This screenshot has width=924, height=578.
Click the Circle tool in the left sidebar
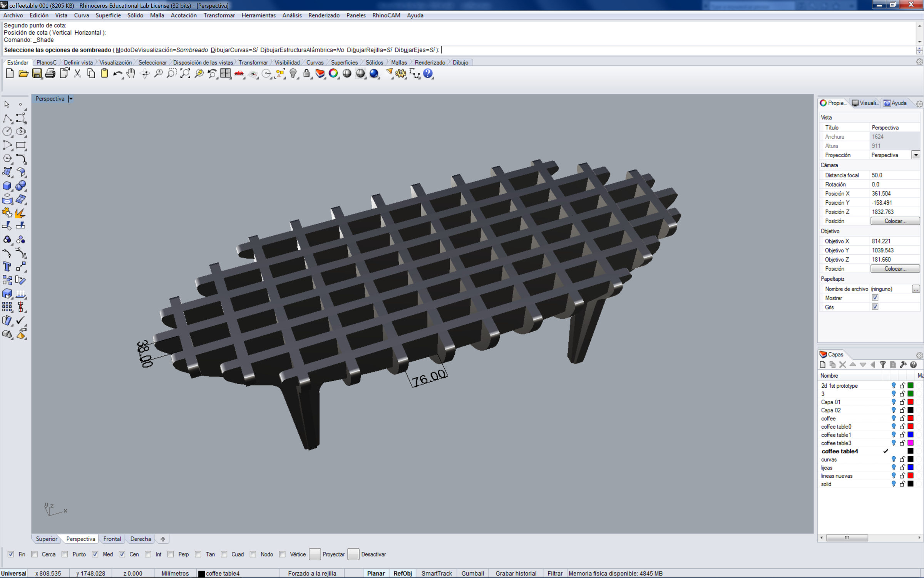point(7,131)
